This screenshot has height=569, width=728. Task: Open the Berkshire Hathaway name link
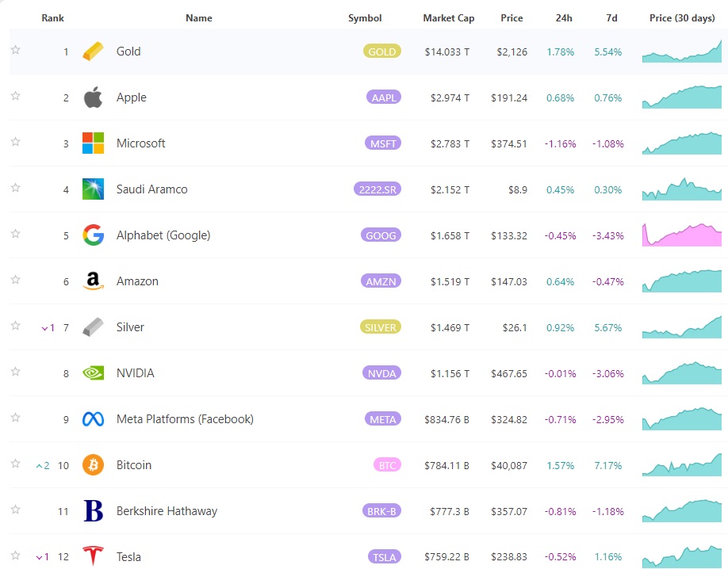[x=167, y=511]
